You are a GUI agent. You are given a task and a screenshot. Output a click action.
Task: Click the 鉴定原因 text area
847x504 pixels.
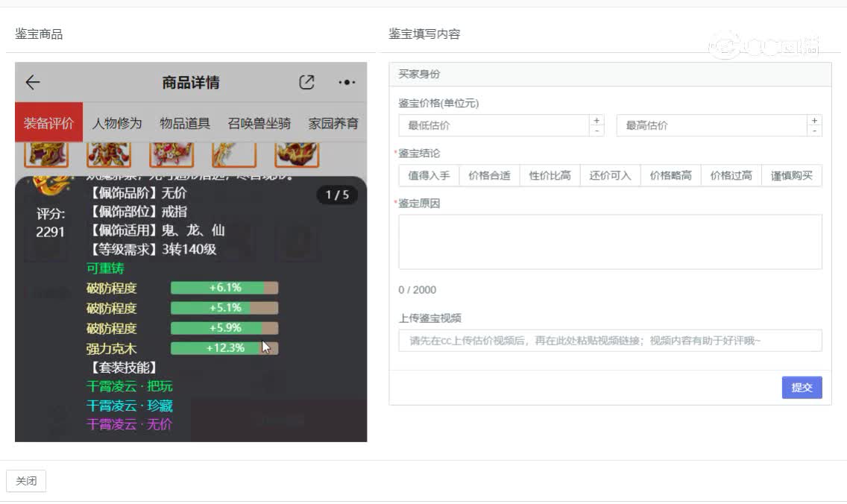(x=611, y=242)
